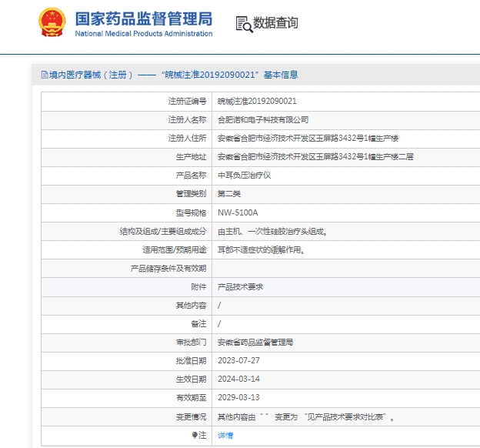Click the 管理类别 label
Viewport: 480px width, 448px height.
coord(192,194)
